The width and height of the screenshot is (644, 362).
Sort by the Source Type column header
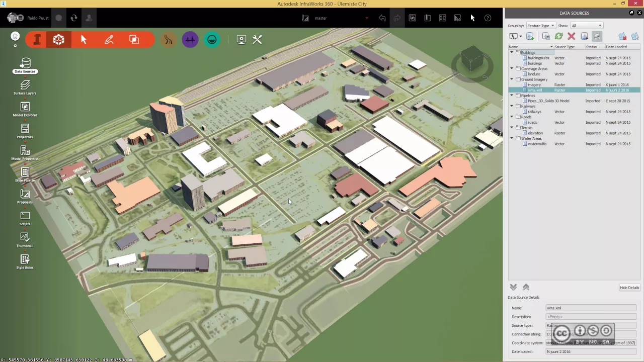pyautogui.click(x=569, y=47)
